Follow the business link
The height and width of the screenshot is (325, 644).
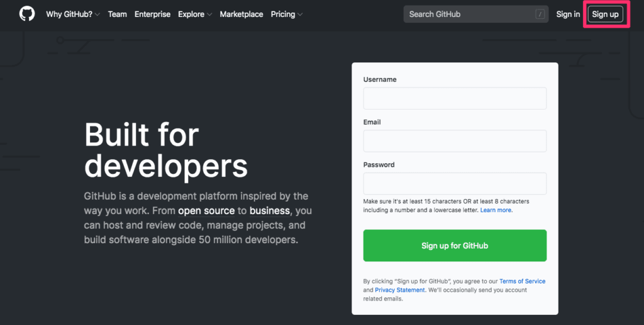(x=270, y=211)
